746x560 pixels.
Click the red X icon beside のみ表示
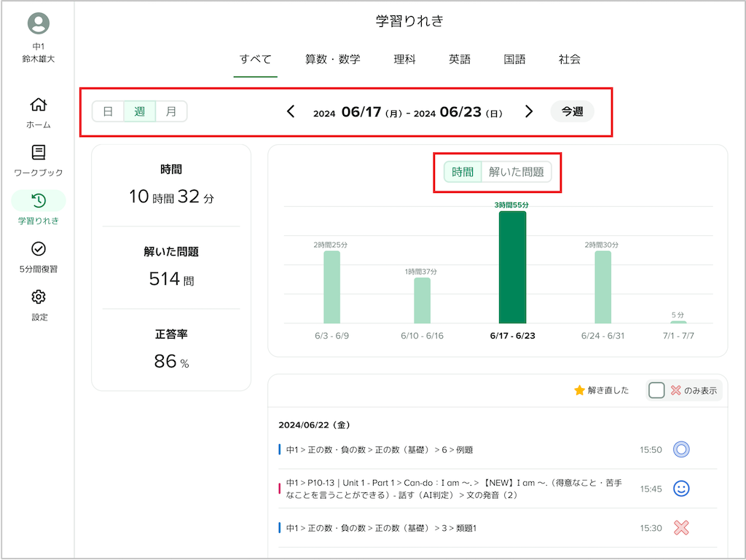click(675, 390)
